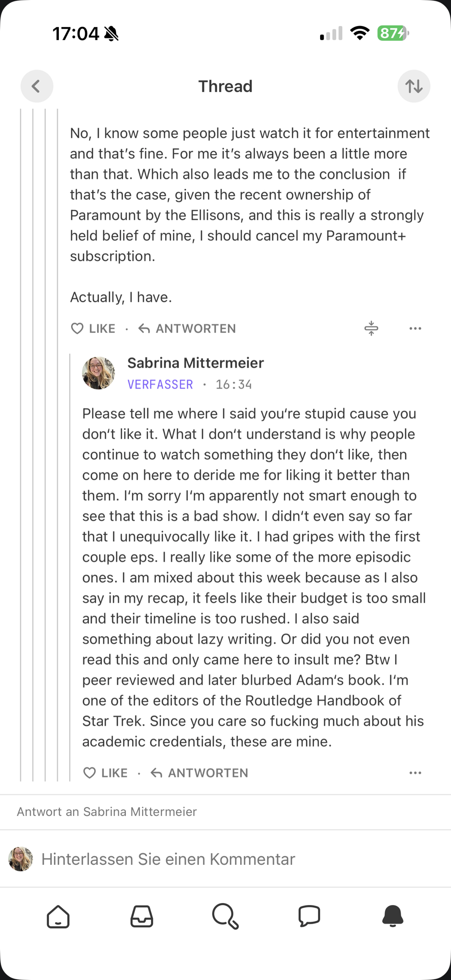Open the Notifications bell tab
Viewport: 451px width, 980px height.
tap(393, 916)
